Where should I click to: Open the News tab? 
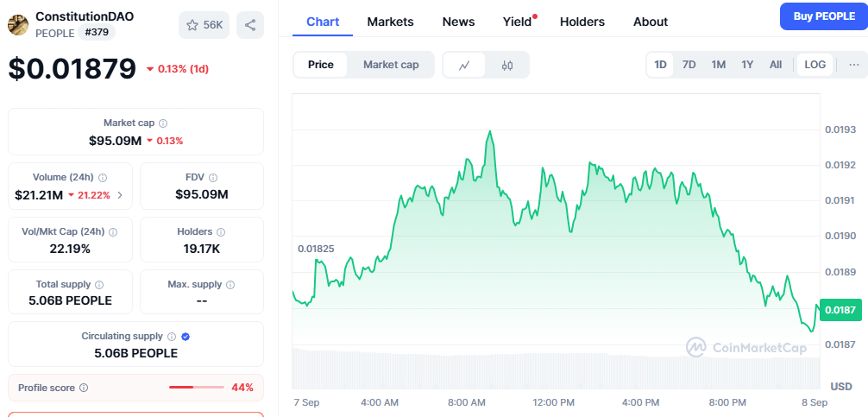pyautogui.click(x=458, y=22)
